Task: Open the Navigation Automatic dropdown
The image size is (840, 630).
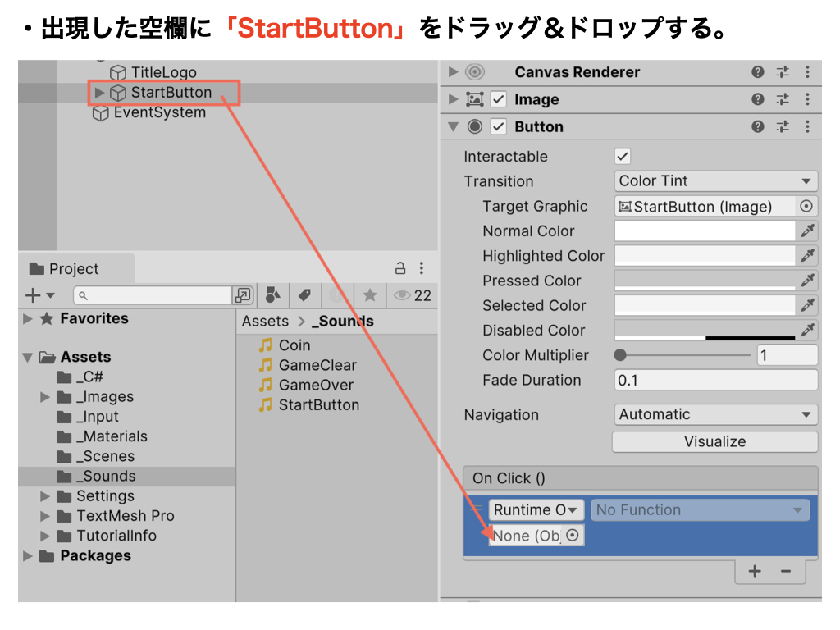Action: tap(715, 415)
